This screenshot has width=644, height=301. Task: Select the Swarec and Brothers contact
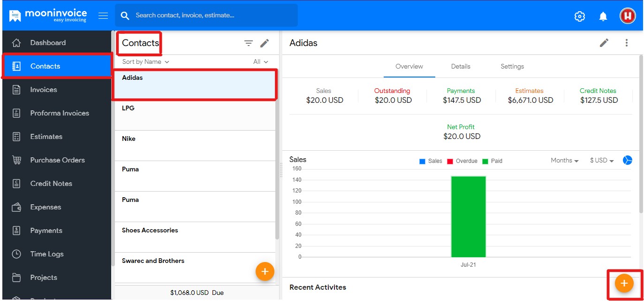[x=195, y=268]
